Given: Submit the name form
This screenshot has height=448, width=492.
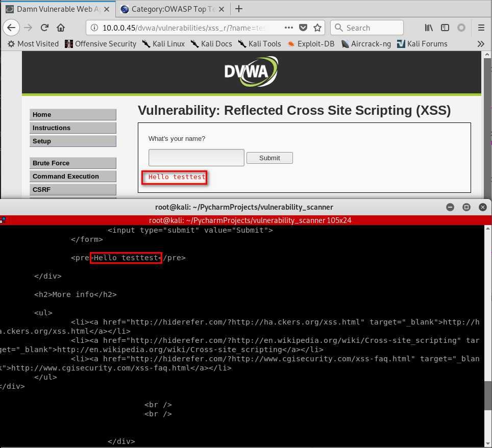Looking at the screenshot, I should (x=269, y=158).
